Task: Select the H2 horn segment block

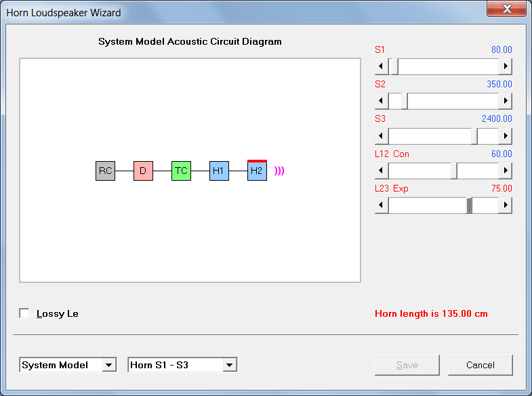Action: (257, 171)
